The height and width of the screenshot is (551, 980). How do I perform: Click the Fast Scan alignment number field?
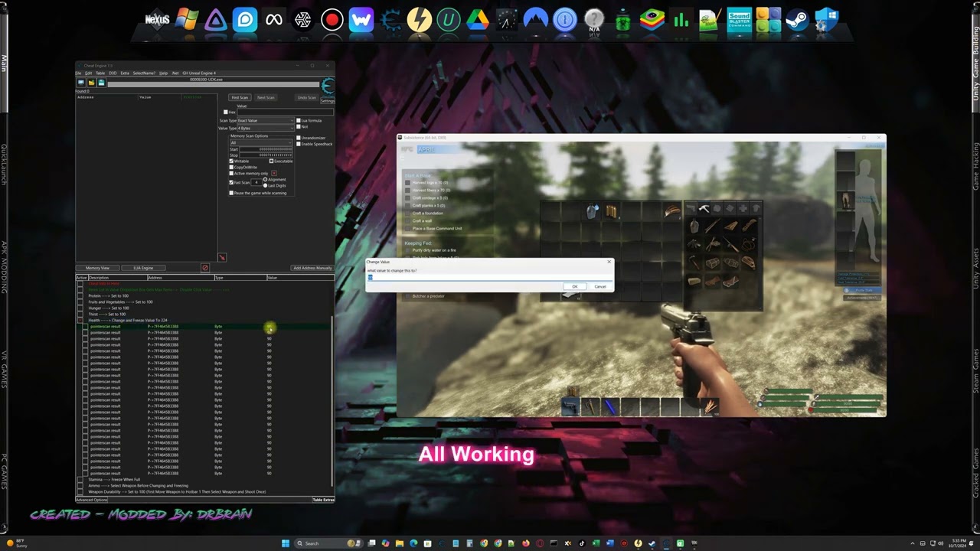(x=258, y=182)
